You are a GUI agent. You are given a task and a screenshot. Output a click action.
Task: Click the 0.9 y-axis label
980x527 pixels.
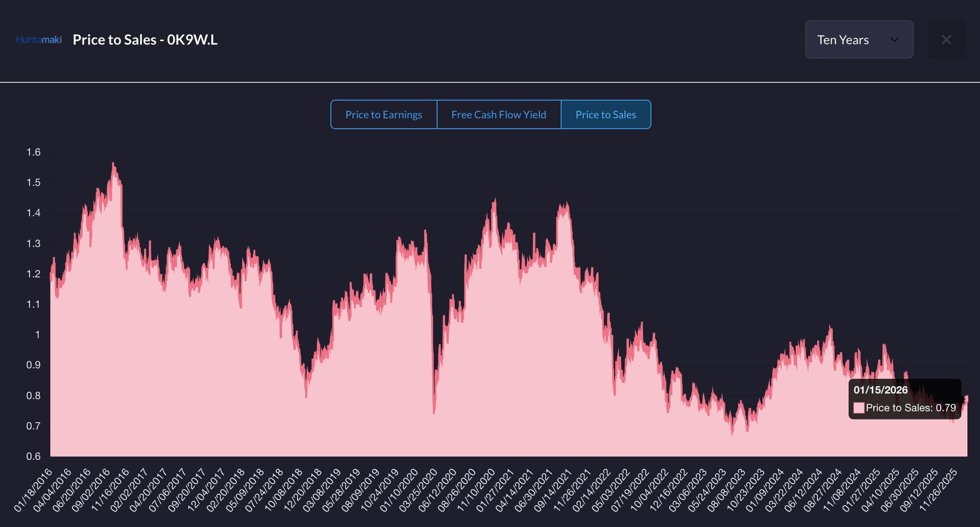coord(34,365)
